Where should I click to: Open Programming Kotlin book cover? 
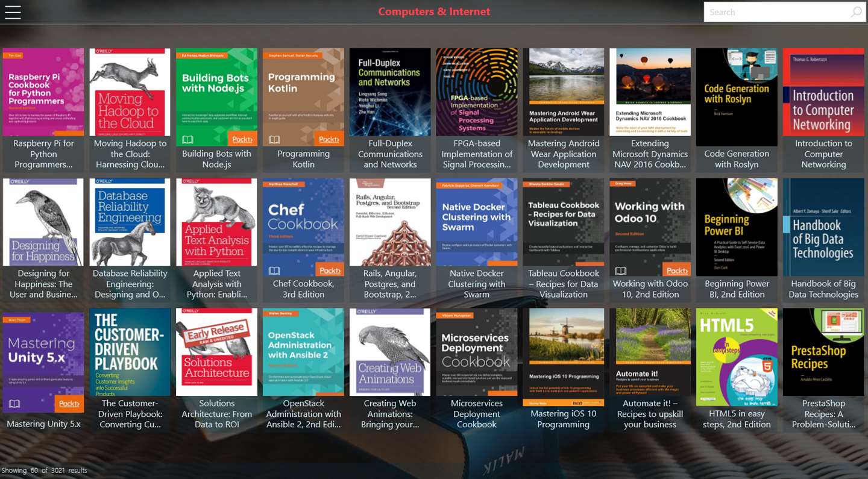304,97
